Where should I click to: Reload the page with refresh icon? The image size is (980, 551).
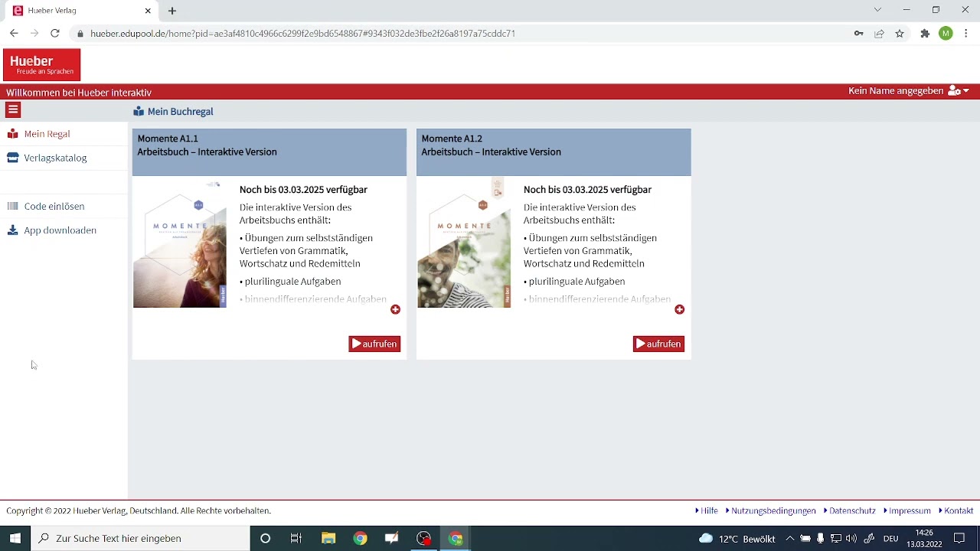[x=54, y=34]
